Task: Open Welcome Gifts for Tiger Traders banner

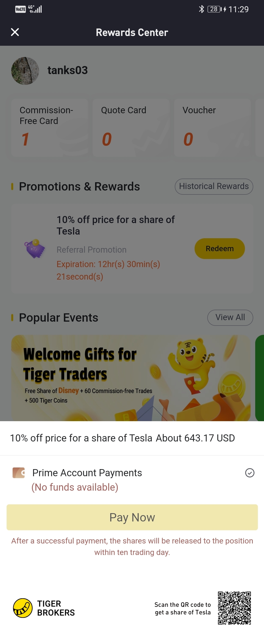Action: point(131,377)
